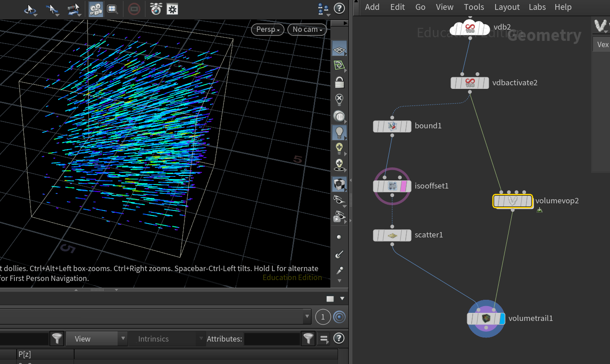Select the scatter1 node
This screenshot has width=610, height=364.
pyautogui.click(x=392, y=235)
